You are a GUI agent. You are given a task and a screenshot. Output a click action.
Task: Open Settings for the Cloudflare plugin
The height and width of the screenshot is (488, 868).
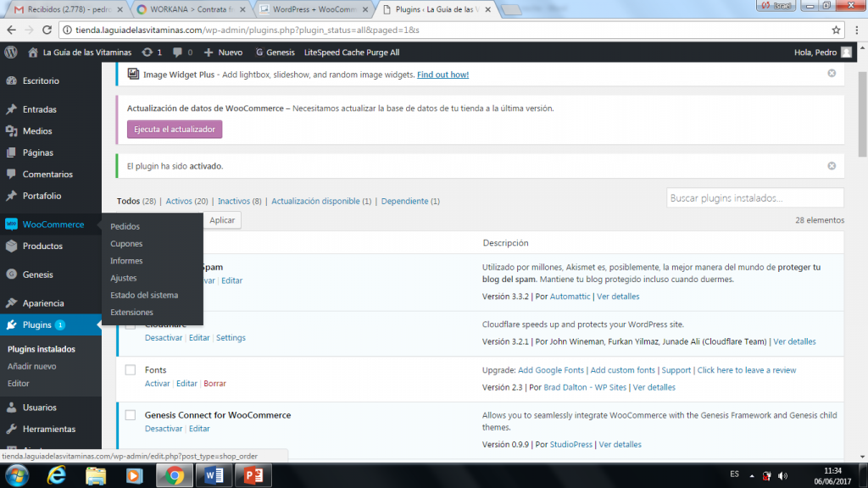click(x=231, y=337)
